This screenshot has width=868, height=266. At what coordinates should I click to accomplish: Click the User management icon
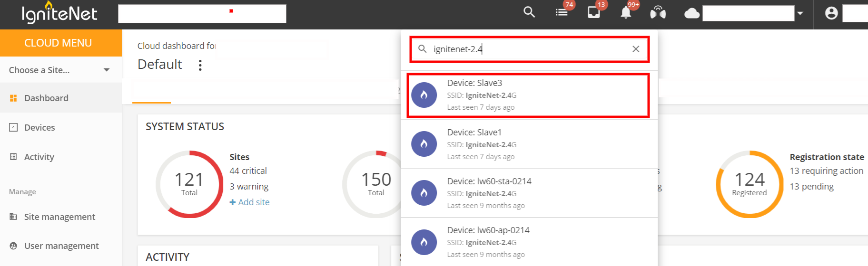(13, 246)
